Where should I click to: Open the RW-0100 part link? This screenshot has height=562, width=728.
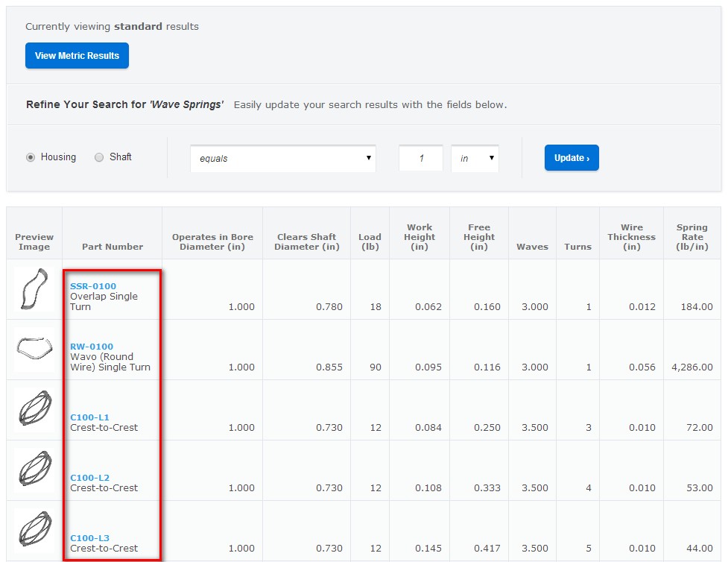click(x=92, y=347)
